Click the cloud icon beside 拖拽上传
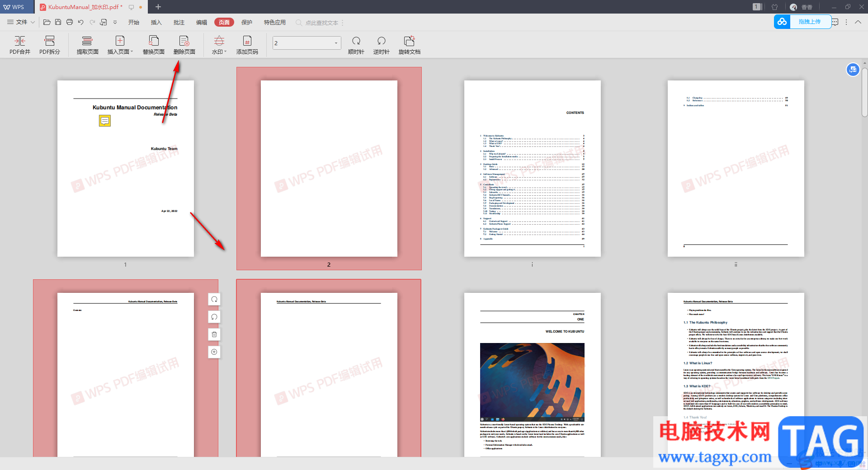Screen dimensions: 868x470 pyautogui.click(x=782, y=22)
